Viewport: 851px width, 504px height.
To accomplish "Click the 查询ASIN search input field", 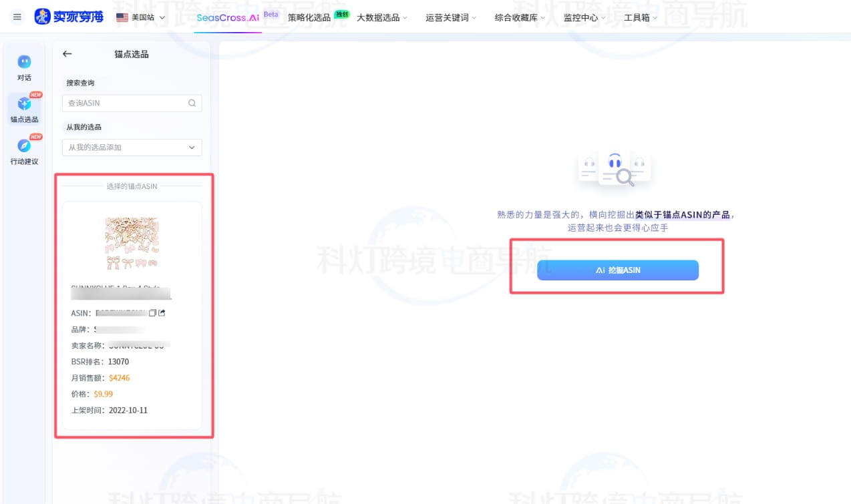I will [125, 103].
